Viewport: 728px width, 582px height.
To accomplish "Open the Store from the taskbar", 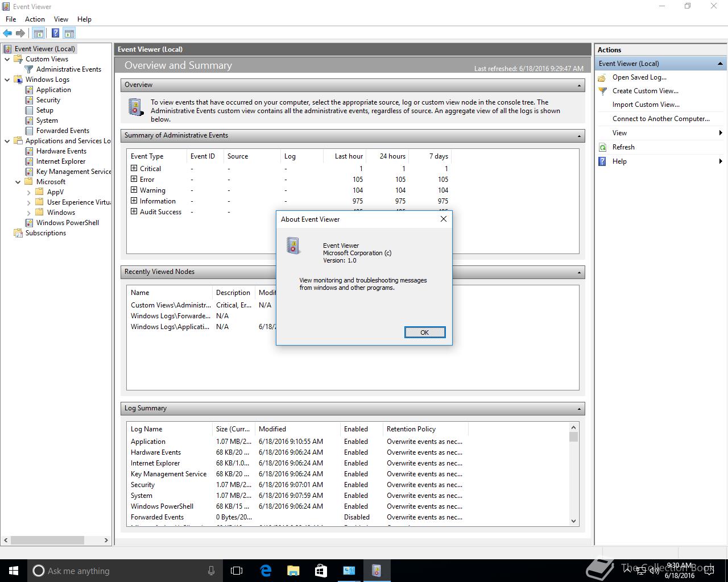I will [x=321, y=571].
